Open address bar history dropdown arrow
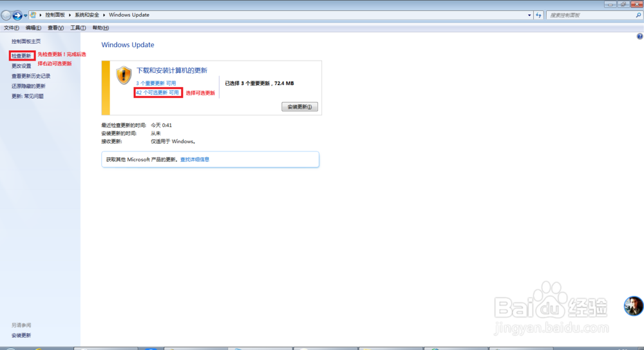 [529, 15]
